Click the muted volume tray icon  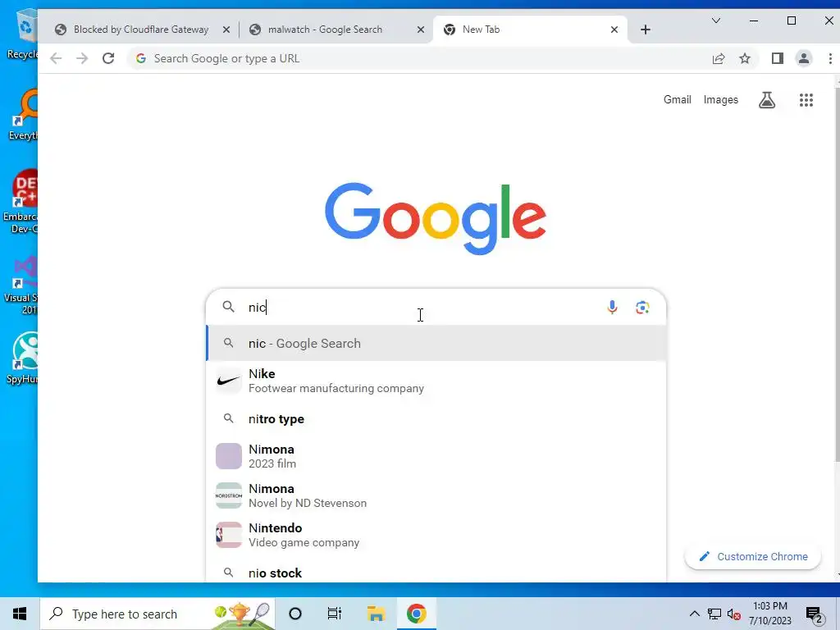[x=734, y=614]
